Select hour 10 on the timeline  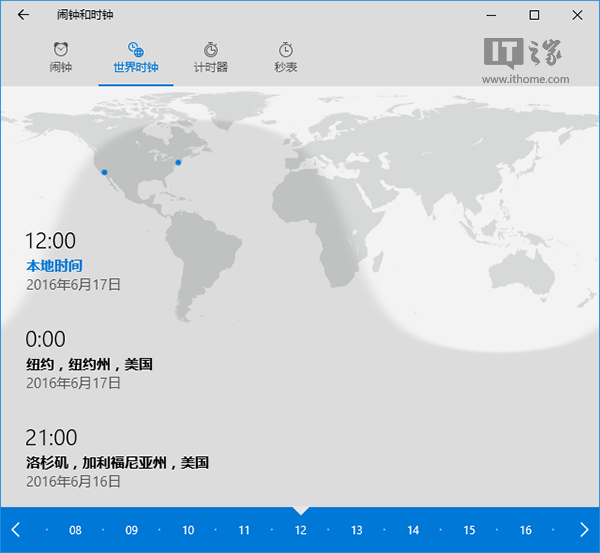[x=188, y=530]
